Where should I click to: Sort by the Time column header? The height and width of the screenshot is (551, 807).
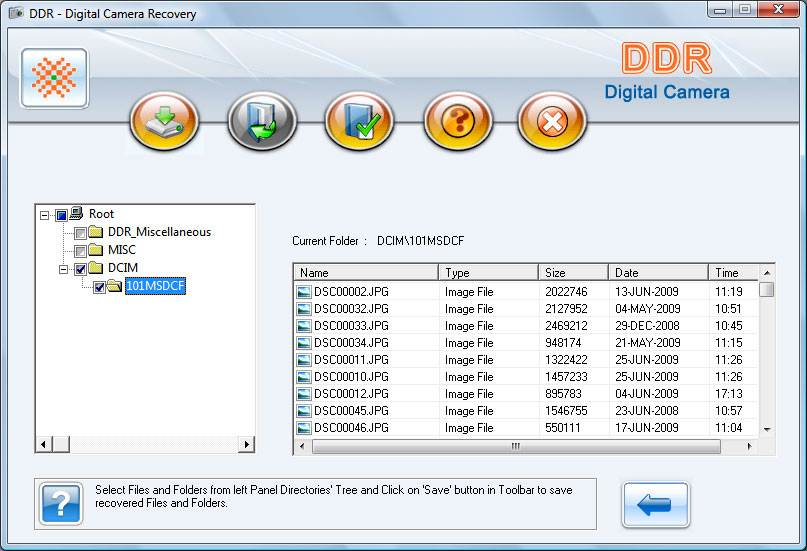[733, 273]
